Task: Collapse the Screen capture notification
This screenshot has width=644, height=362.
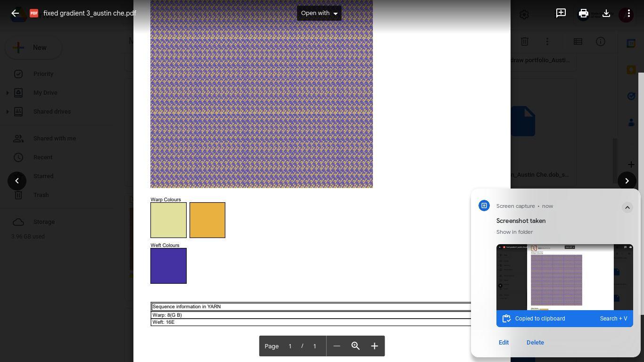Action: pyautogui.click(x=627, y=207)
